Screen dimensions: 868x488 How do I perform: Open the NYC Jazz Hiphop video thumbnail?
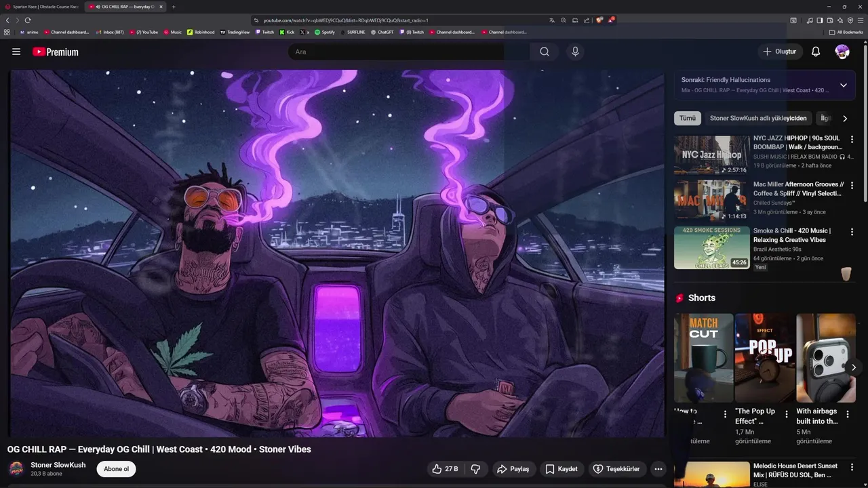click(711, 155)
